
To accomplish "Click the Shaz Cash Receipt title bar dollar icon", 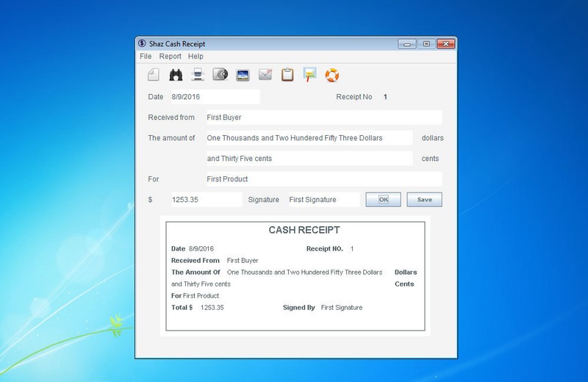I will click(142, 43).
